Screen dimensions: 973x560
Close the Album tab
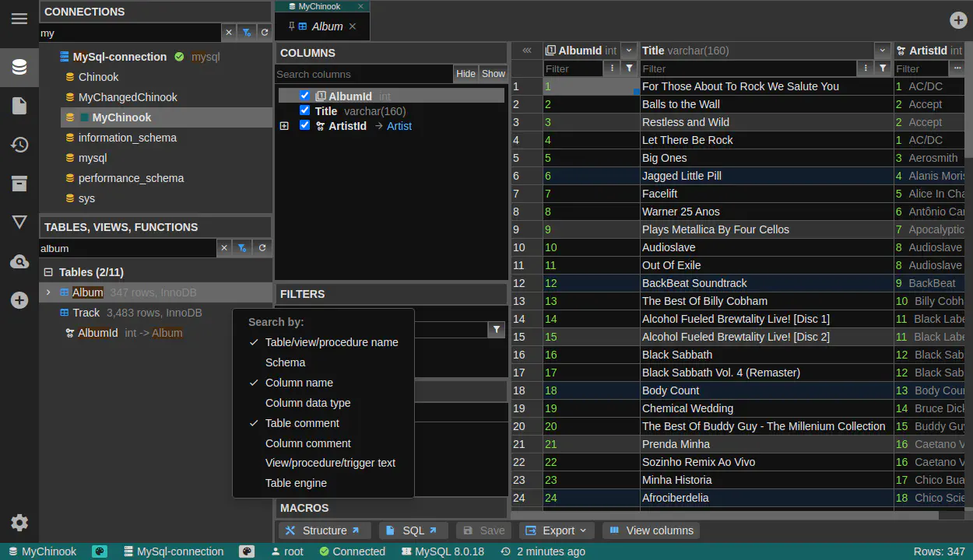(353, 26)
